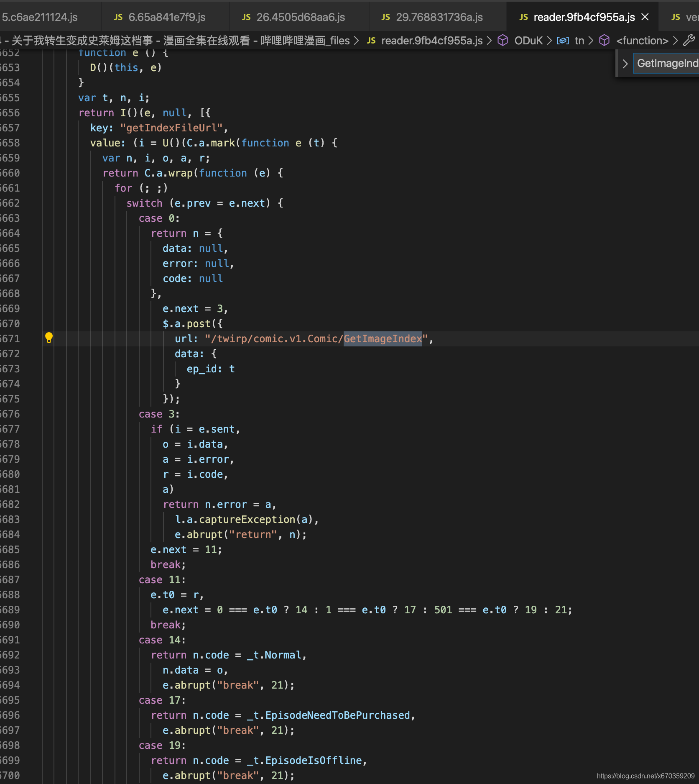Click "l.a.captureException(a)" on line 683
Image resolution: width=699 pixels, height=784 pixels.
click(244, 519)
